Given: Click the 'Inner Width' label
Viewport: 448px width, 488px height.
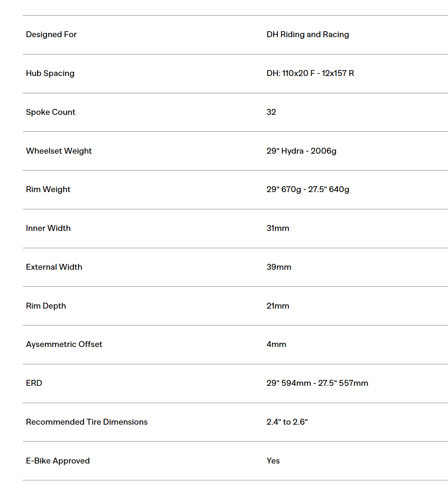Looking at the screenshot, I should tap(48, 228).
